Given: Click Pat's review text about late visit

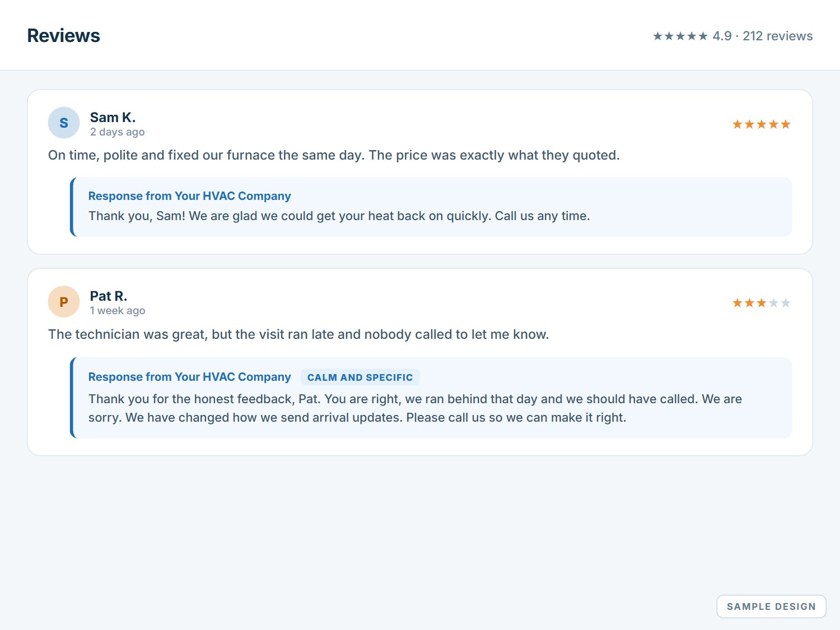Looking at the screenshot, I should [298, 334].
